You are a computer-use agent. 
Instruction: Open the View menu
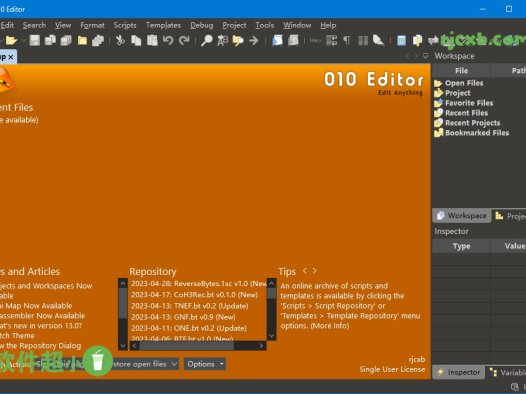point(63,25)
